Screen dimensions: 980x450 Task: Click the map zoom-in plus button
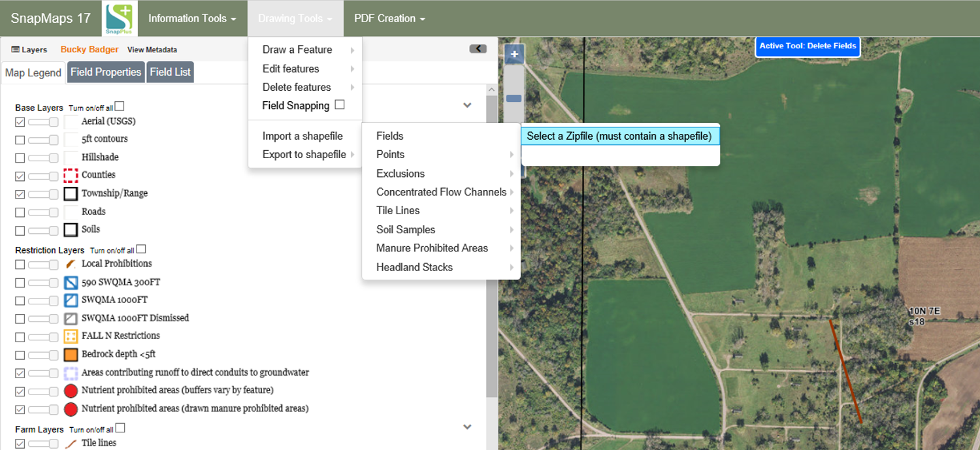514,54
